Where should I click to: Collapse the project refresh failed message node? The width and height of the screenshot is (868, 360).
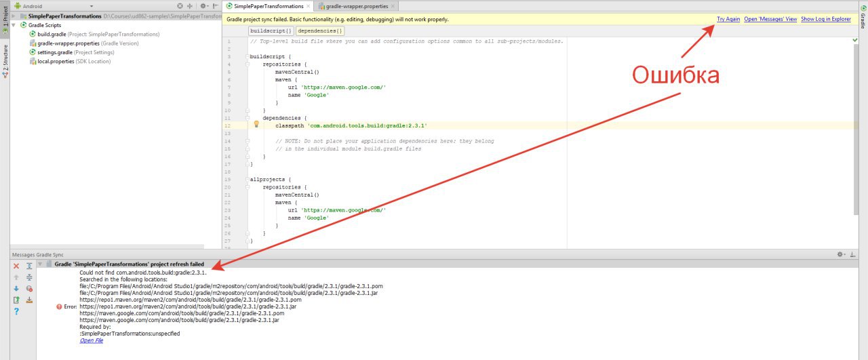coord(39,264)
